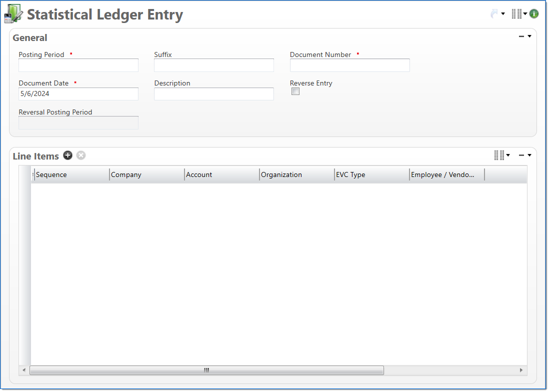Sort grid by the Sequence column header

(x=71, y=175)
